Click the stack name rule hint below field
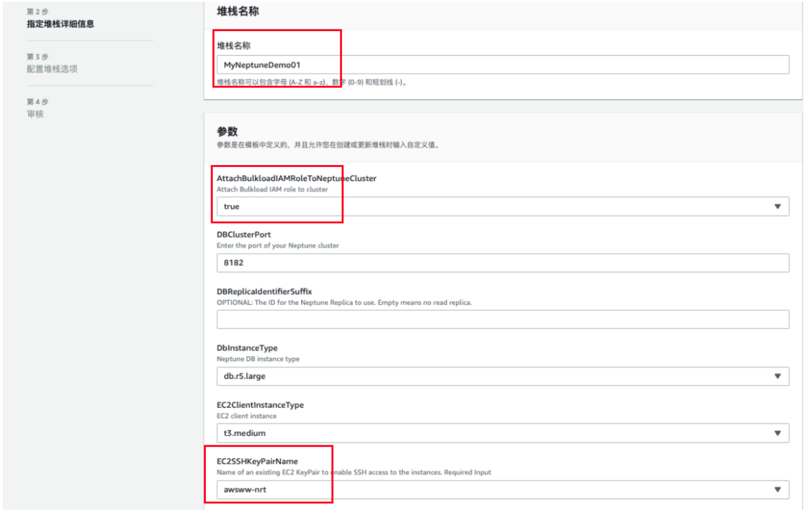Image resolution: width=812 pixels, height=511 pixels. click(x=312, y=82)
